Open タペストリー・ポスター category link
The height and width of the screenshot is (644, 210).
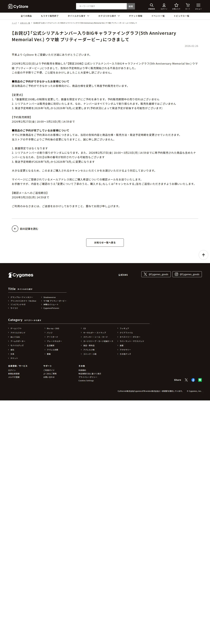[130, 337]
